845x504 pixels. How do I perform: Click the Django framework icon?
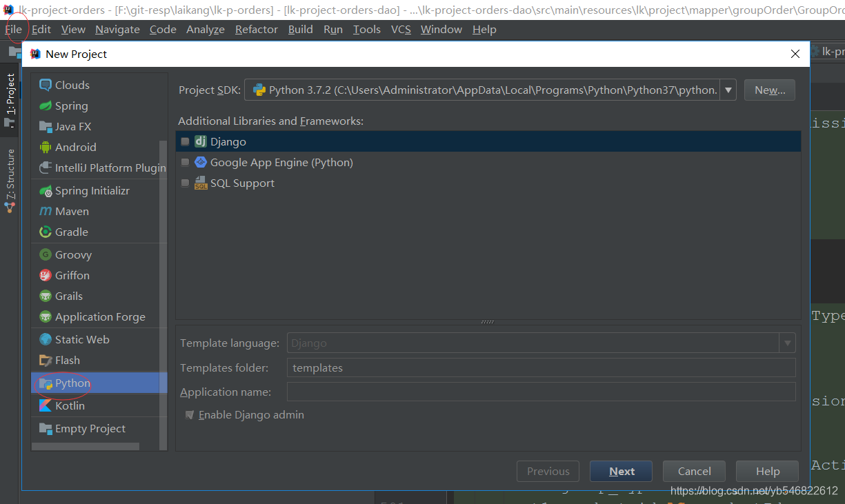(201, 141)
